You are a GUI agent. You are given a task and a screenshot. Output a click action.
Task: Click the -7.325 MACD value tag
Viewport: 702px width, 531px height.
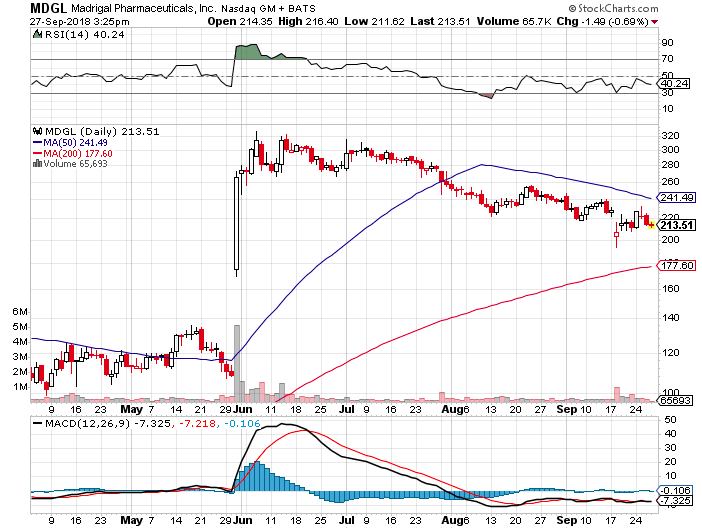tap(676, 501)
